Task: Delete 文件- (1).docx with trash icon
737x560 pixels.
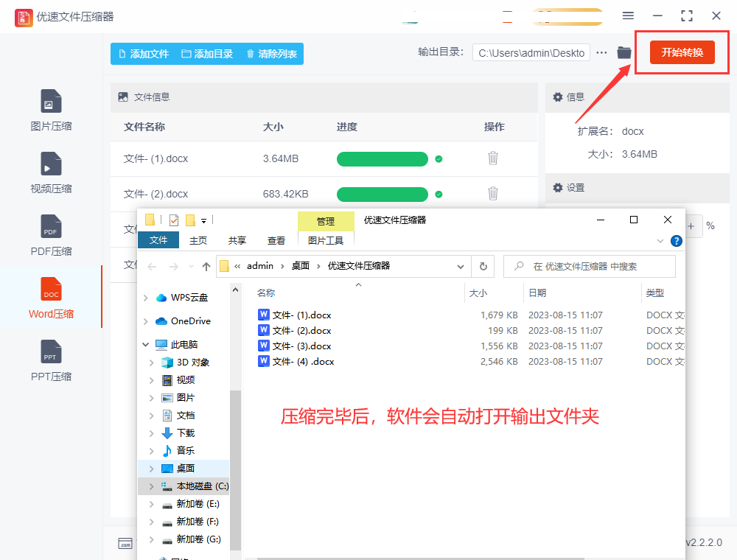Action: coord(492,158)
